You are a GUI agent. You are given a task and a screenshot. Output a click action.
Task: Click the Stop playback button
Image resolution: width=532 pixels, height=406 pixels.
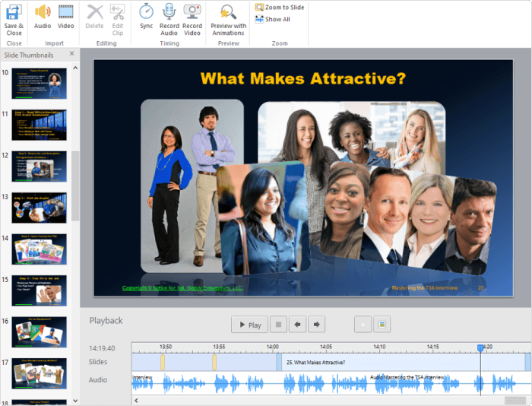coord(279,325)
